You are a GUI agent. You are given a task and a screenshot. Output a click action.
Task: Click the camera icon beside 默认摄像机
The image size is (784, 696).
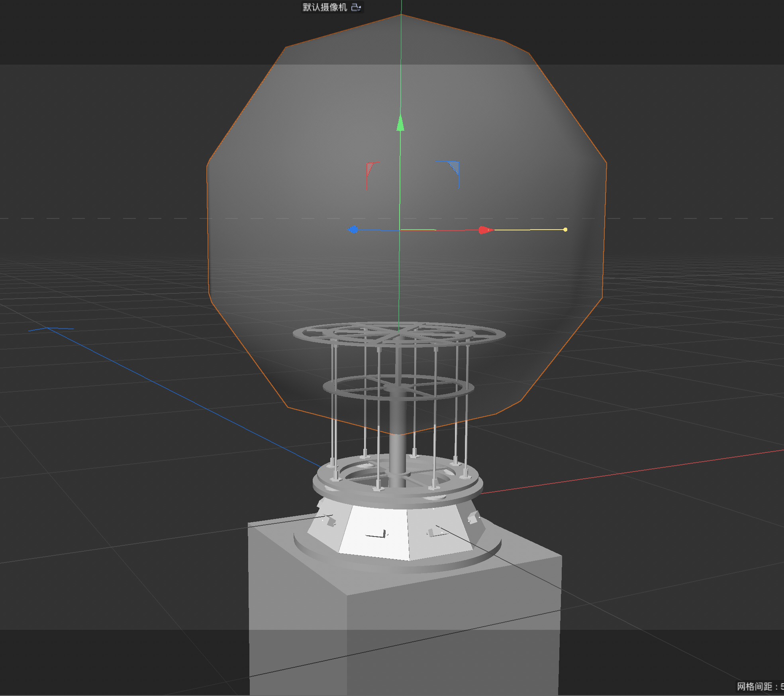pos(356,7)
